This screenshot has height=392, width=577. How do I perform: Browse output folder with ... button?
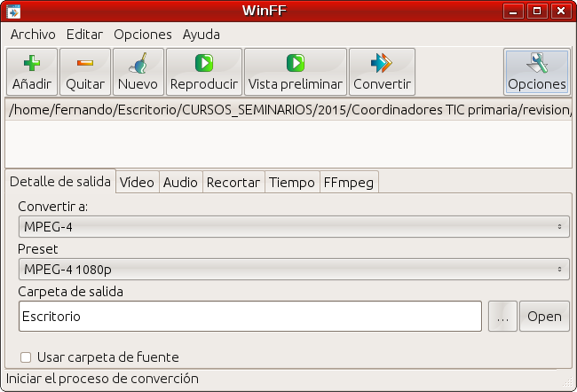click(x=502, y=316)
